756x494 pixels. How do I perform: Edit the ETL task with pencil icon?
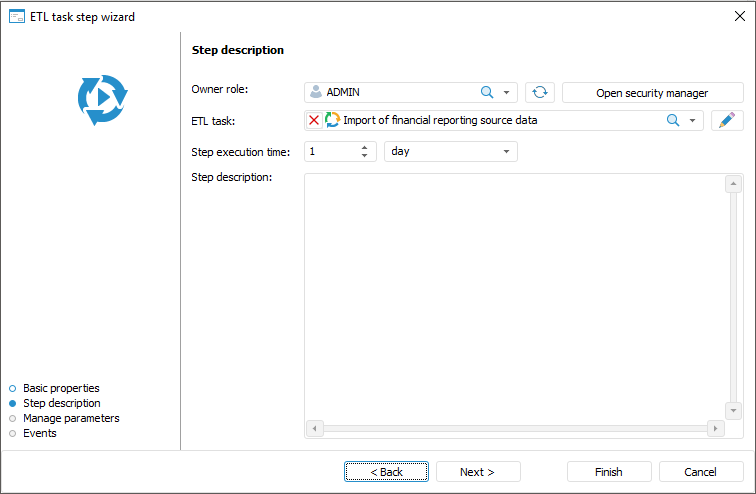pos(727,120)
